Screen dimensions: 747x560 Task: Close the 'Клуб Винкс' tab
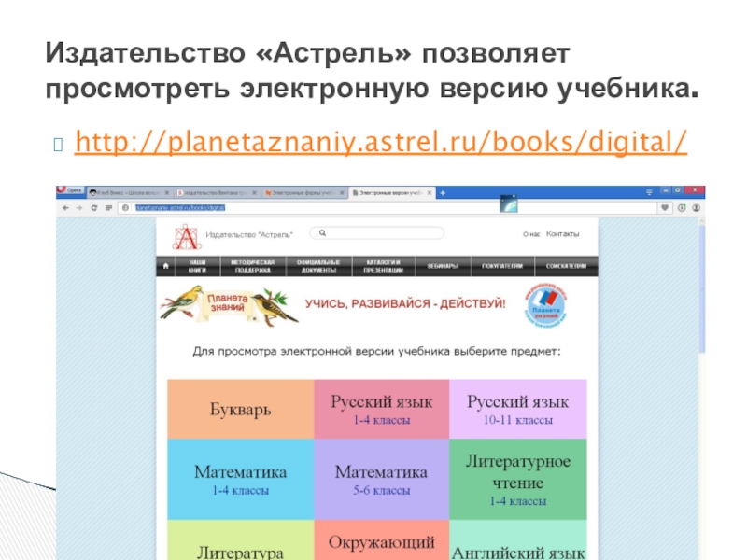coord(167,193)
